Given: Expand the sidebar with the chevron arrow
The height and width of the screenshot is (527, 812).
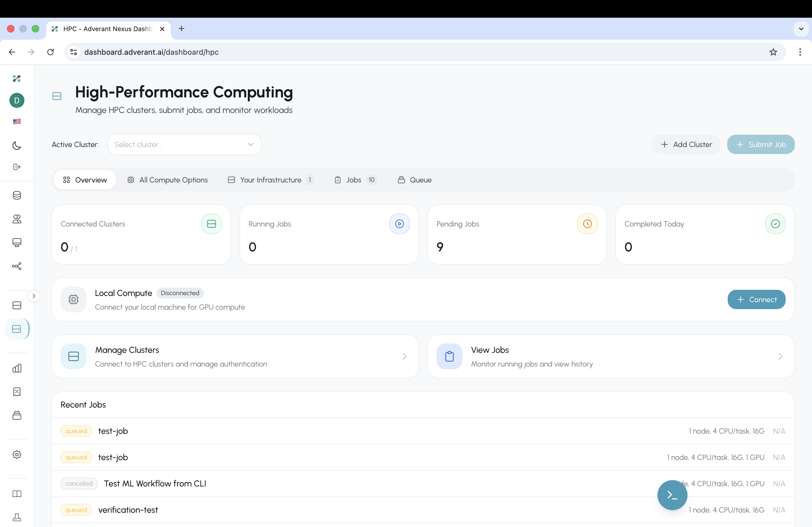Looking at the screenshot, I should click(x=34, y=296).
